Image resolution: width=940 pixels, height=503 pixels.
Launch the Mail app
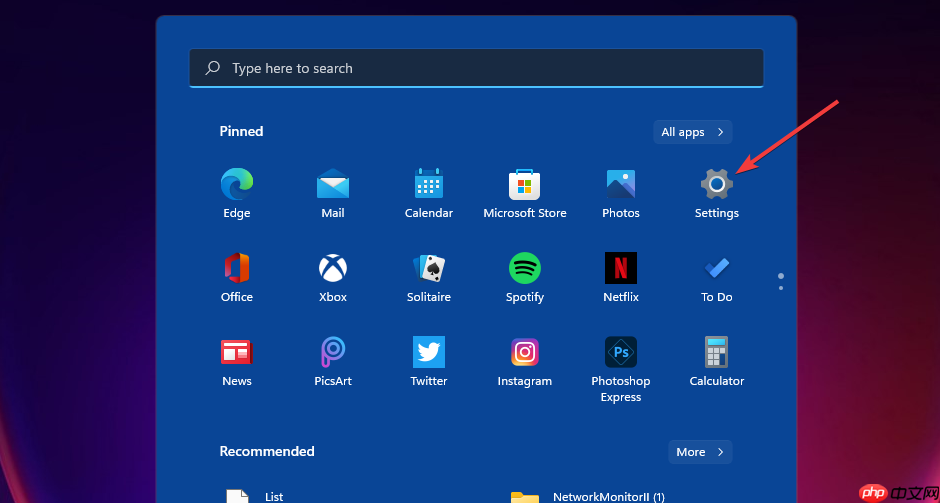pos(333,184)
